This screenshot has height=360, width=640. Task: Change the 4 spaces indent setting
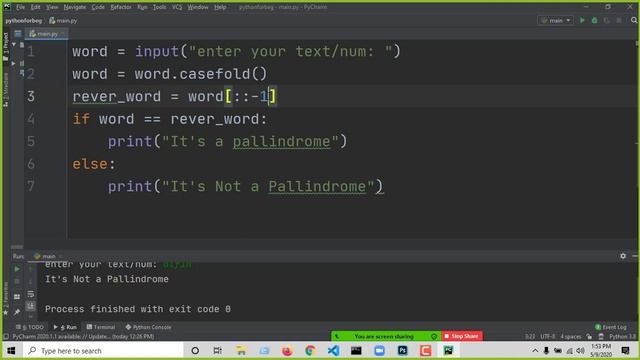(571, 336)
